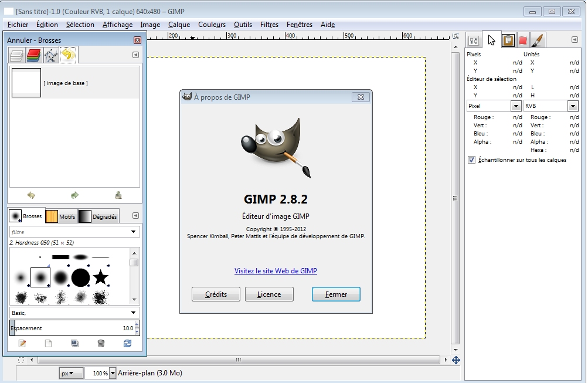Select the star-shaped brush thumbnail
588x383 pixels.
click(x=100, y=277)
